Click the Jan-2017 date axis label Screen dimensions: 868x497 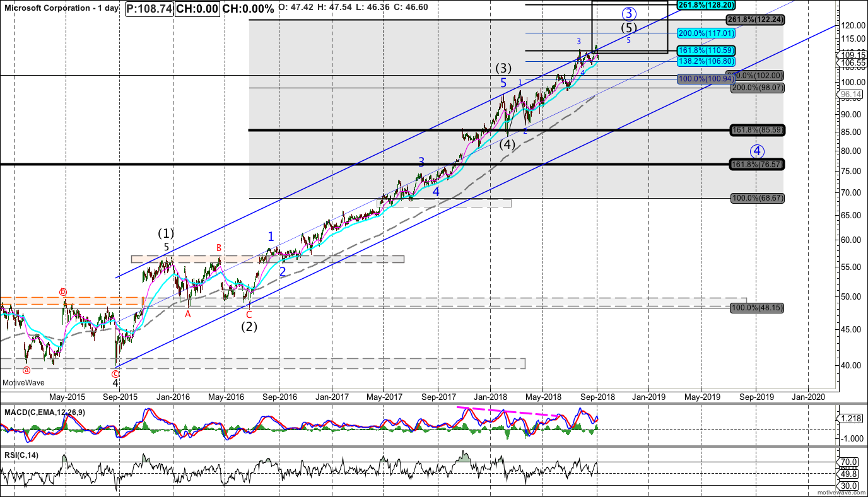pos(332,397)
